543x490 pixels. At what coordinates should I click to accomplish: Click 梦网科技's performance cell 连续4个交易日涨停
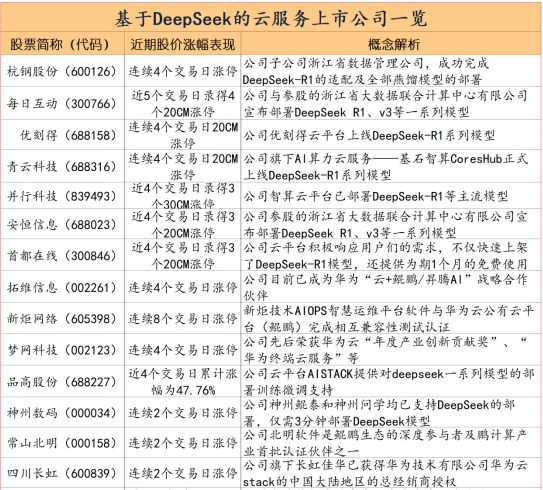tap(183, 350)
